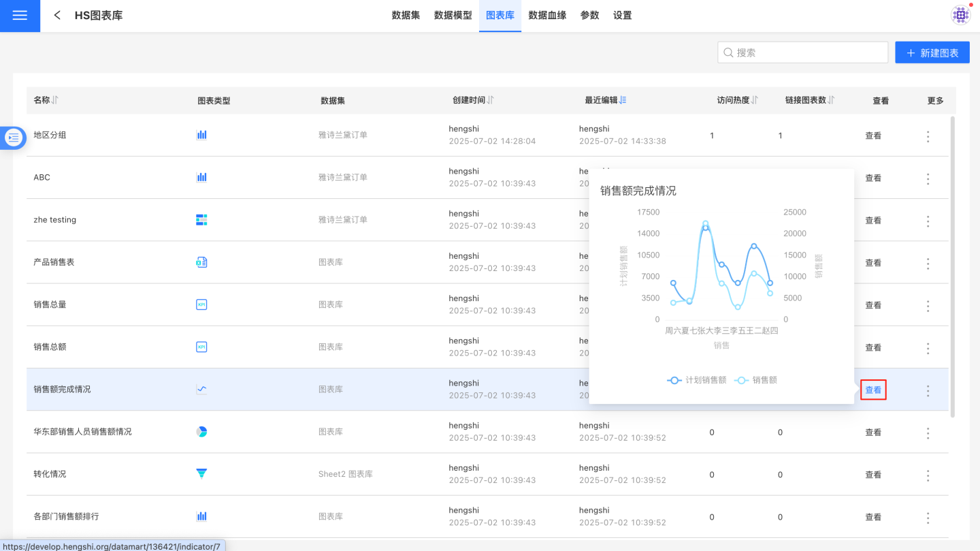The height and width of the screenshot is (551, 980).
Task: Sort the list by 名称 column
Action: [55, 100]
